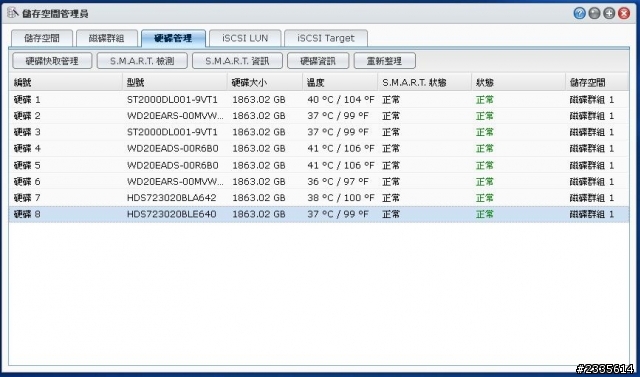The width and height of the screenshot is (640, 377).
Task: Maximize the 儲存空間管理員 window
Action: tap(609, 13)
